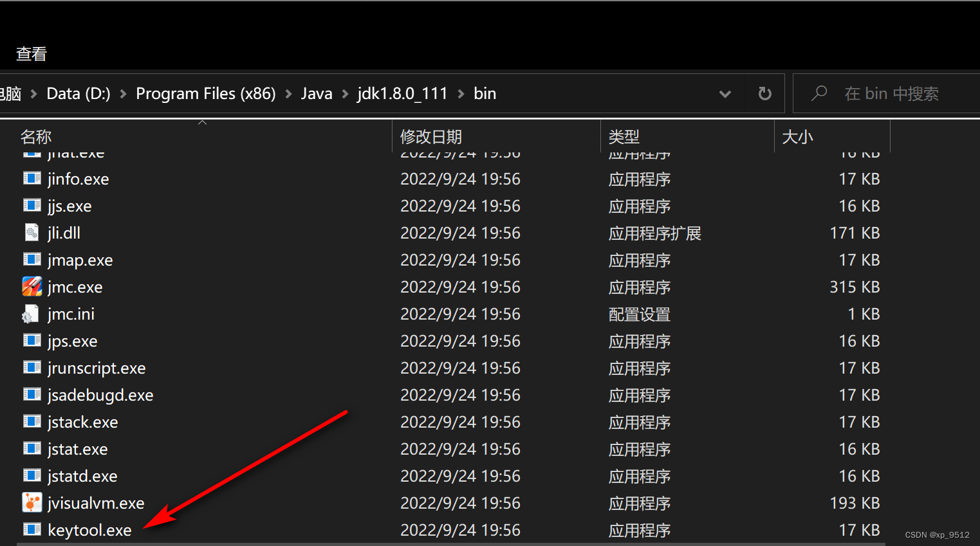Select the file name jrunscript.exe
Screen dimensions: 980x546
(x=97, y=368)
